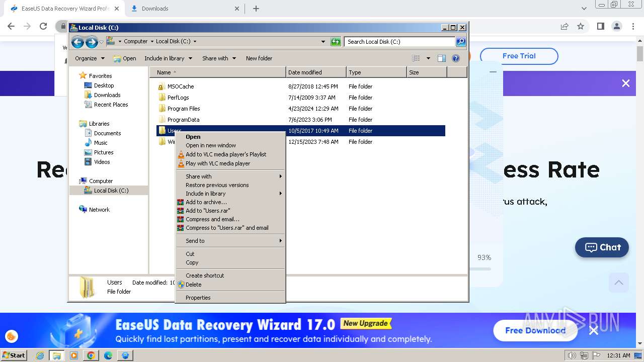Choose Open in new window
The height and width of the screenshot is (362, 644).
230,145
